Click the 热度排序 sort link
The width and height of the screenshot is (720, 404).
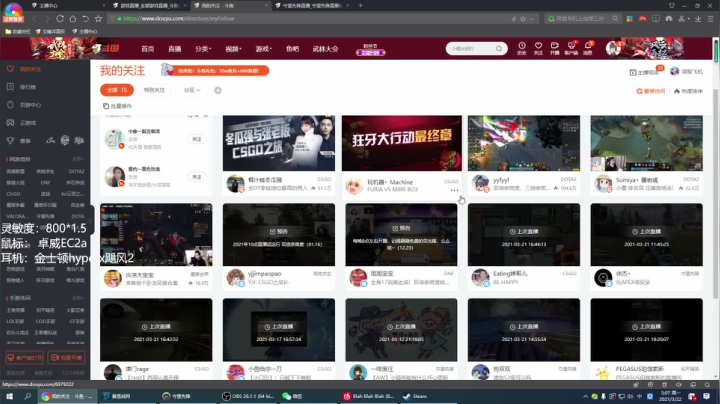688,91
